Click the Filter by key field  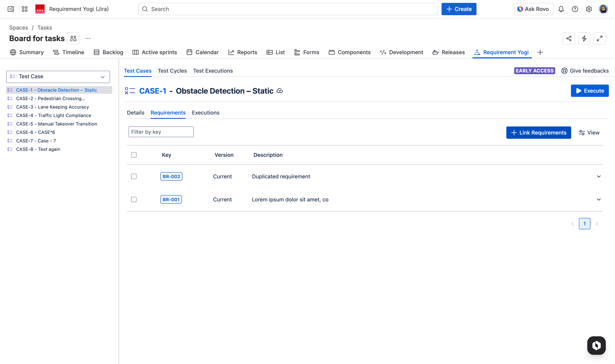coord(161,132)
